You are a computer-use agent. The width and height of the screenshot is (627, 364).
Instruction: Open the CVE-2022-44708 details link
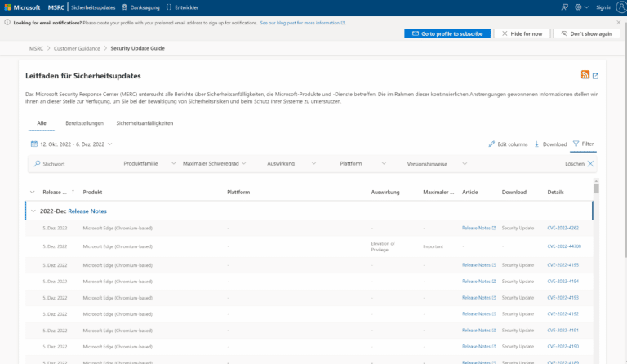564,246
